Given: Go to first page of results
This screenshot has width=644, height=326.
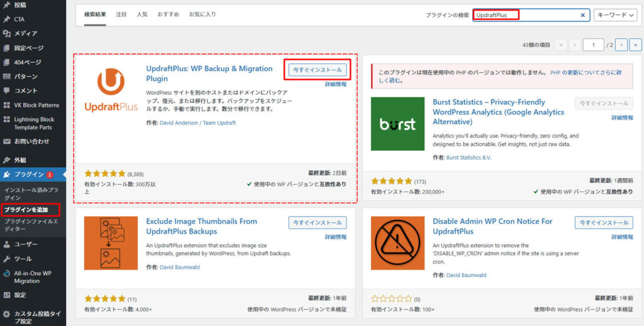Looking at the screenshot, I should (560, 45).
